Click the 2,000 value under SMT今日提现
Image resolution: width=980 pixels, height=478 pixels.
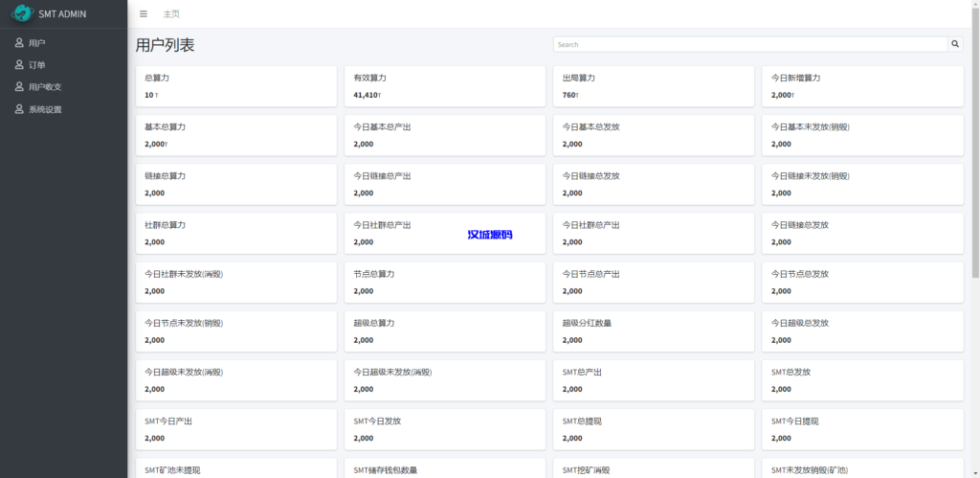point(781,439)
